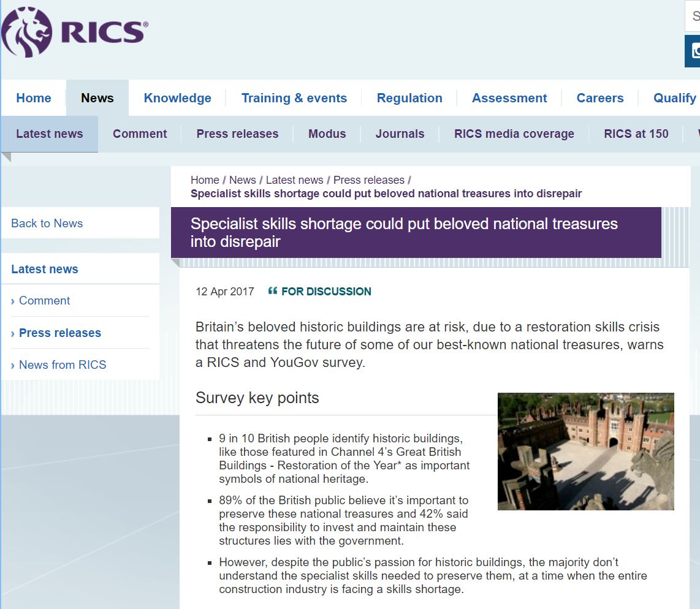The width and height of the screenshot is (700, 609).
Task: Click the Survey key points heading
Action: click(257, 398)
